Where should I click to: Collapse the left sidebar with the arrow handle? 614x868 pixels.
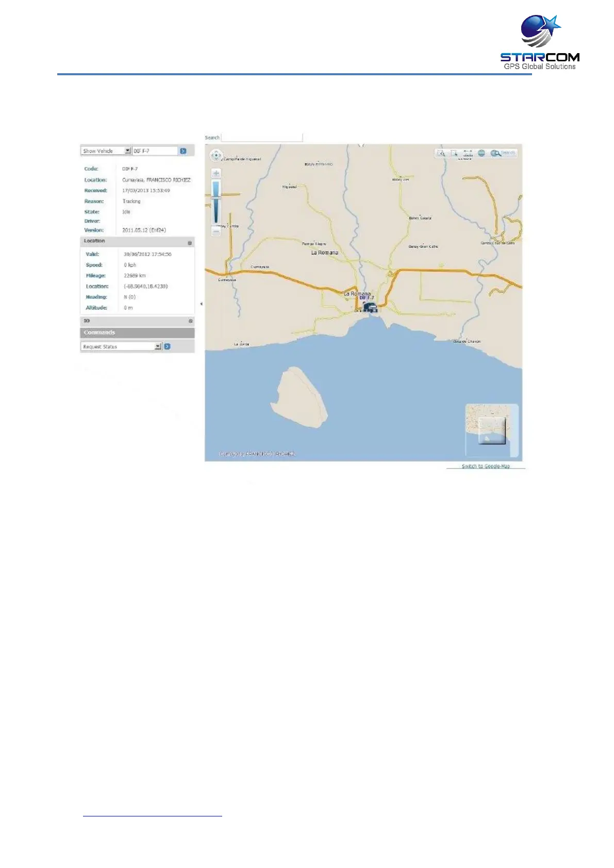[x=201, y=304]
